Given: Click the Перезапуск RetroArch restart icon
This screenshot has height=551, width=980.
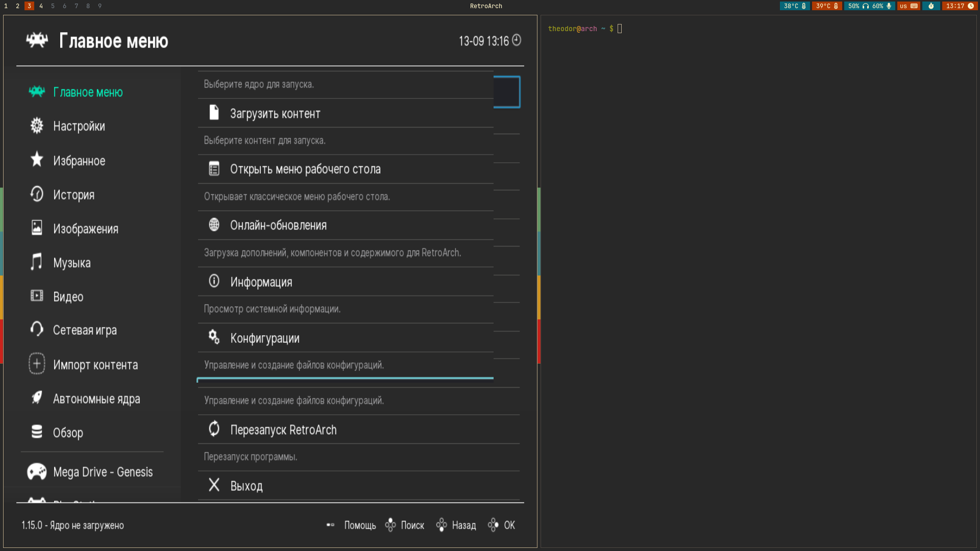Looking at the screenshot, I should coord(214,429).
